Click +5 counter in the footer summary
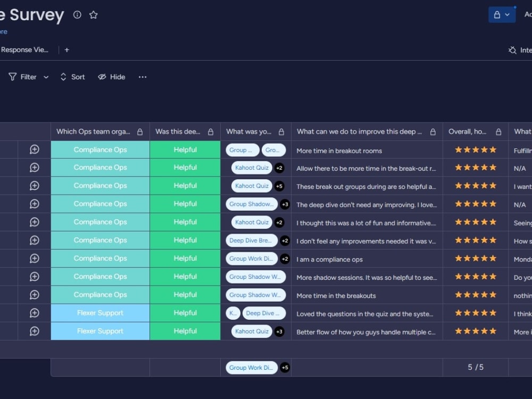This screenshot has height=399, width=532. pyautogui.click(x=285, y=368)
